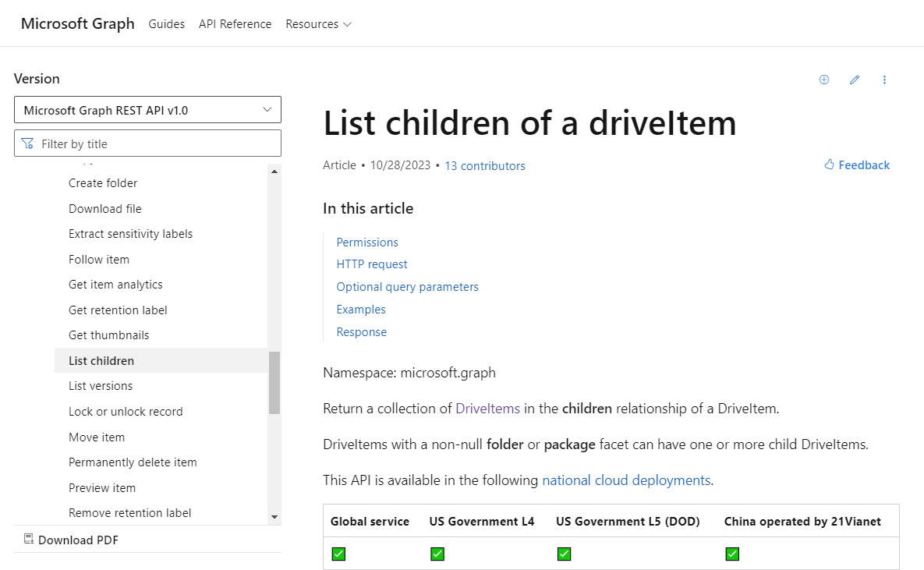The height and width of the screenshot is (570, 924).
Task: Select Extract sensitivity labels in the sidebar
Action: (130, 234)
